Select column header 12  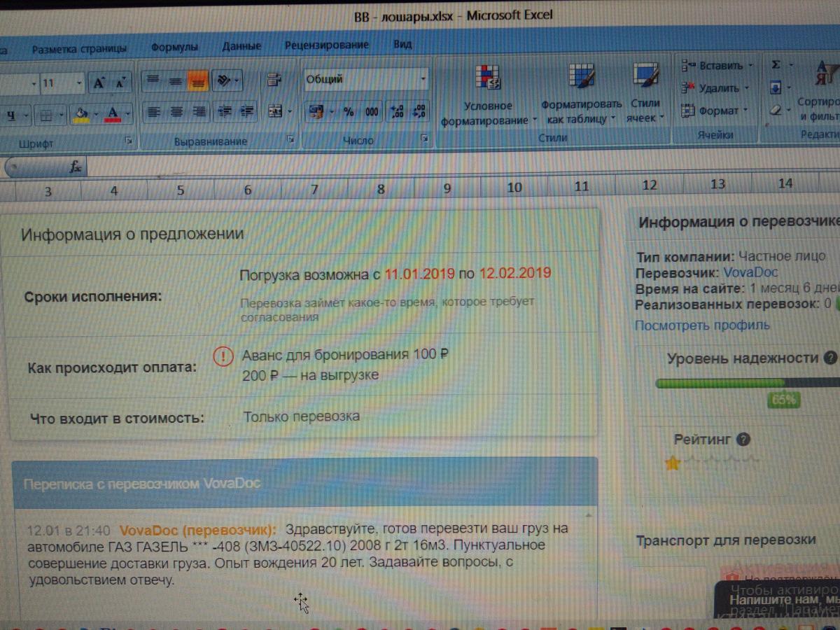pyautogui.click(x=650, y=185)
